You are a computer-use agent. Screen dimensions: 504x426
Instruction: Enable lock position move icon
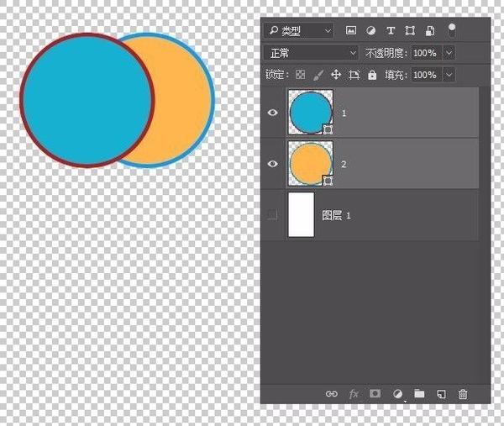[336, 75]
